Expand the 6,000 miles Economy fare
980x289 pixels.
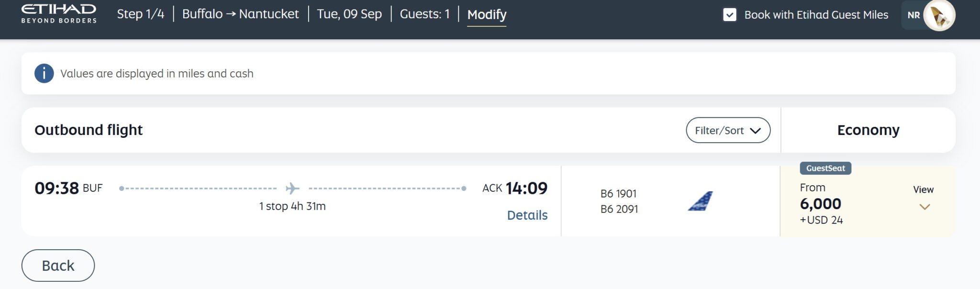click(x=868, y=201)
